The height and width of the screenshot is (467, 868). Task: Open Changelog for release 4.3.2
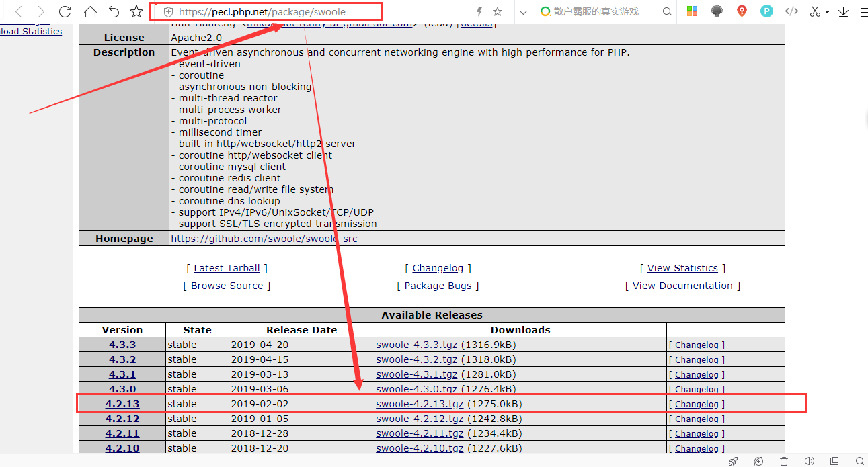point(697,360)
